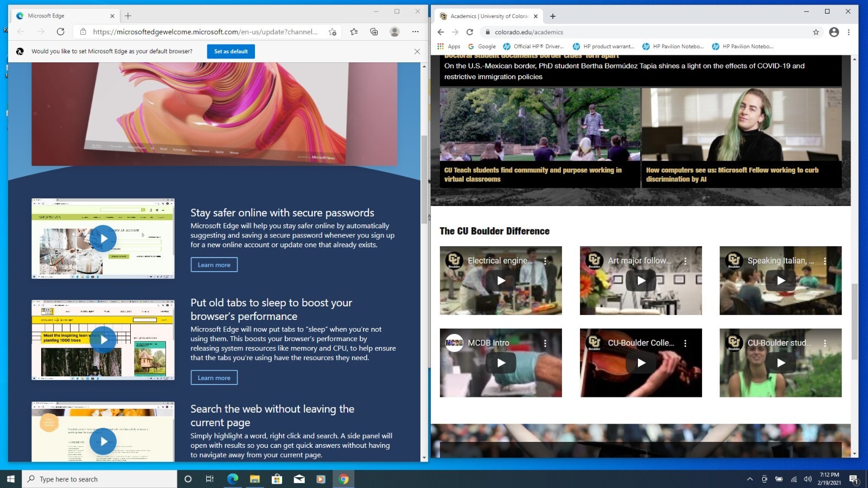Open network status icon in system tray
This screenshot has height=488, width=868.
coord(793,479)
